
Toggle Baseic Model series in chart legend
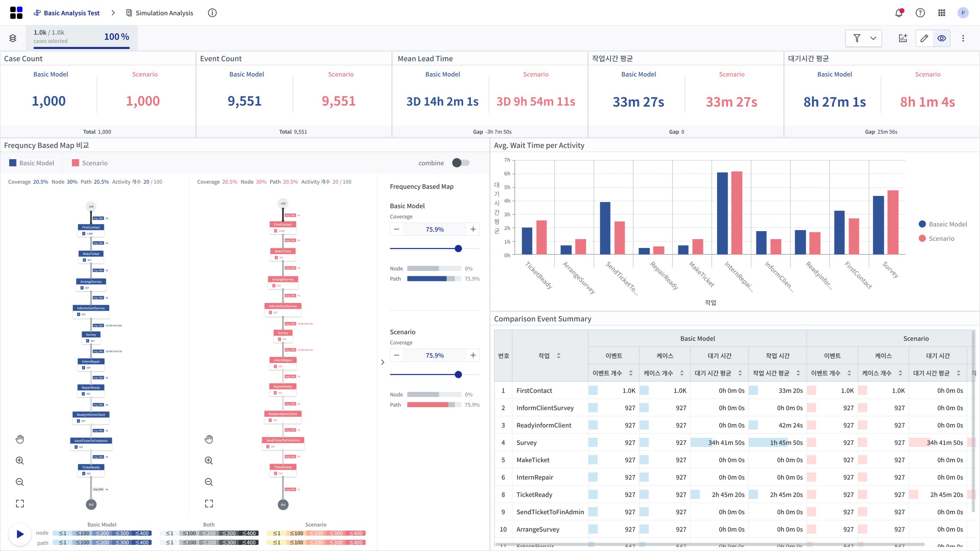tap(942, 224)
